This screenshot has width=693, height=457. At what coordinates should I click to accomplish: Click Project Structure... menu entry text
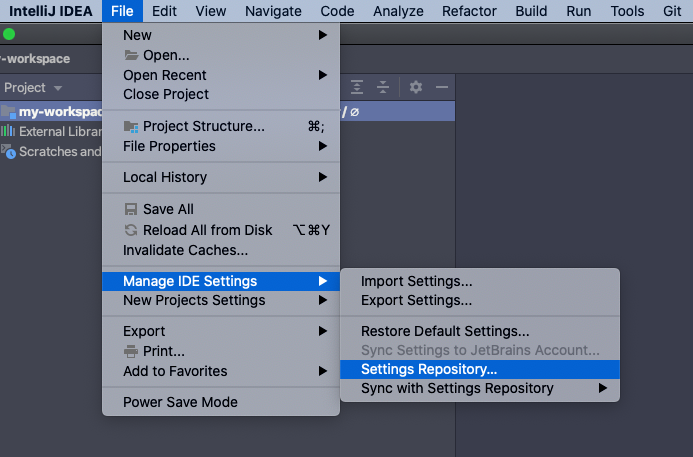(204, 126)
